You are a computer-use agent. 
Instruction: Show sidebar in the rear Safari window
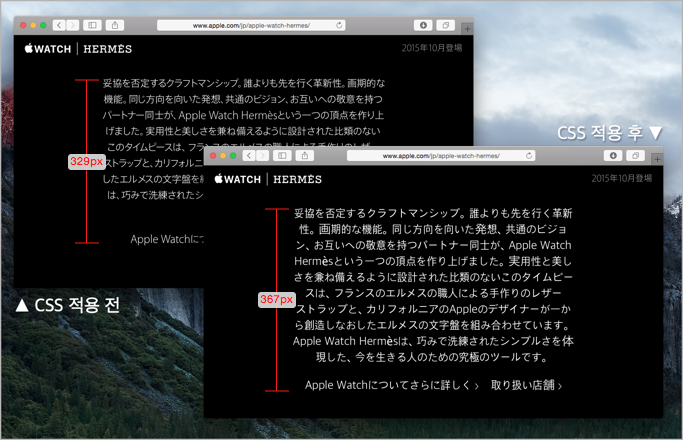coord(92,25)
